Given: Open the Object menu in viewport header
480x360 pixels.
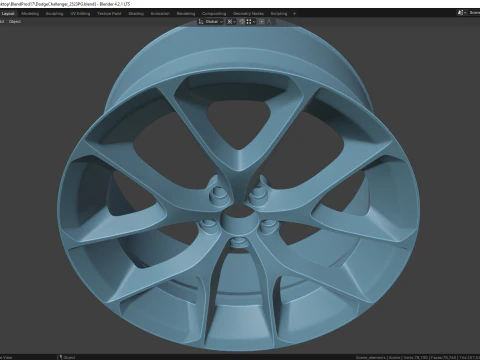Looking at the screenshot, I should click(x=15, y=22).
